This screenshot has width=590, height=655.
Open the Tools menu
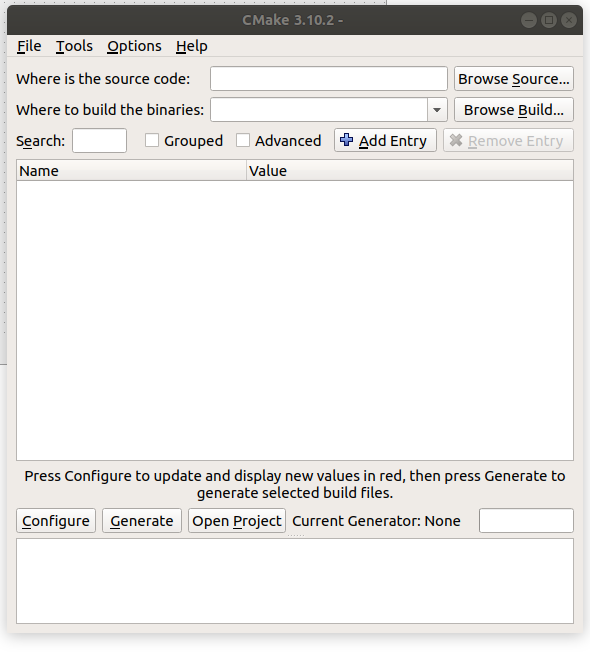(74, 46)
